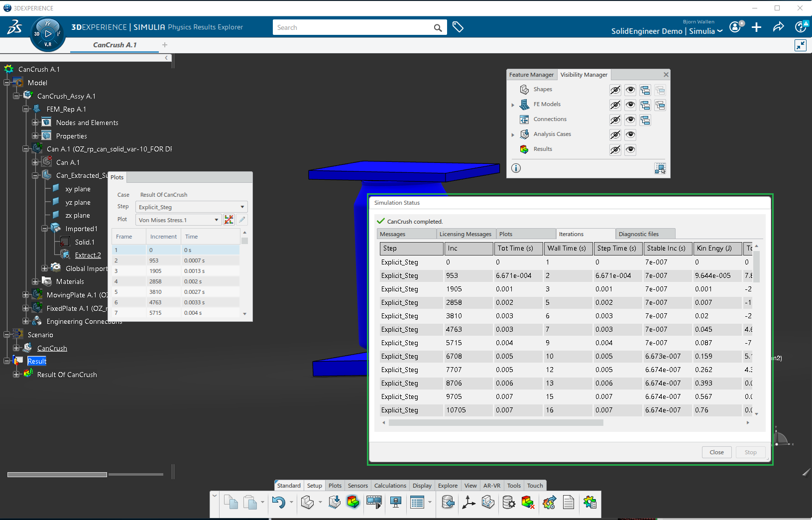812x520 pixels.
Task: Click the plus add icon in header
Action: click(x=756, y=27)
